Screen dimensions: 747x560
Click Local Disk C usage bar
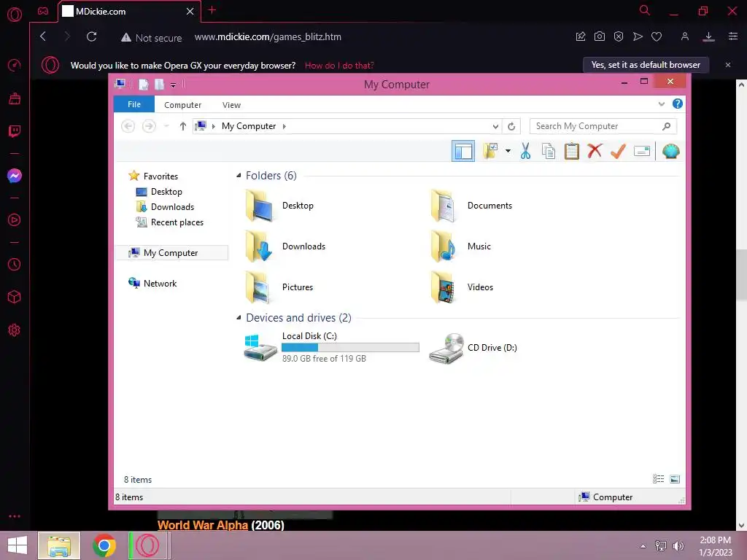(350, 348)
